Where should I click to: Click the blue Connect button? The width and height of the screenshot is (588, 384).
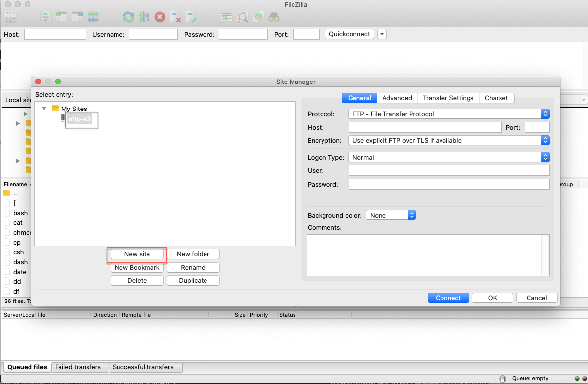click(448, 298)
